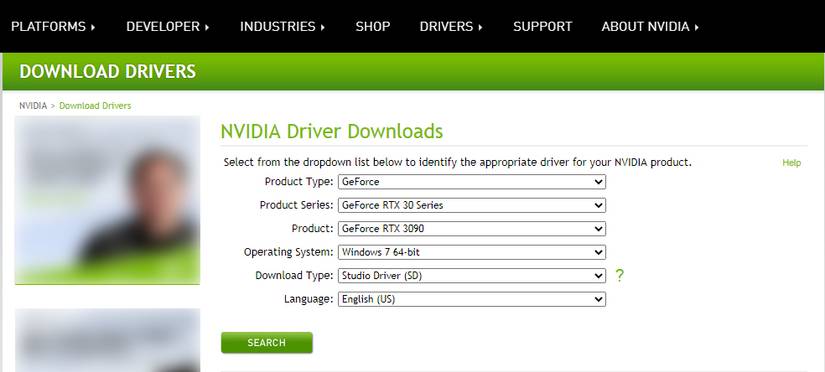Click the SEARCH button
This screenshot has height=372, width=825.
click(267, 343)
